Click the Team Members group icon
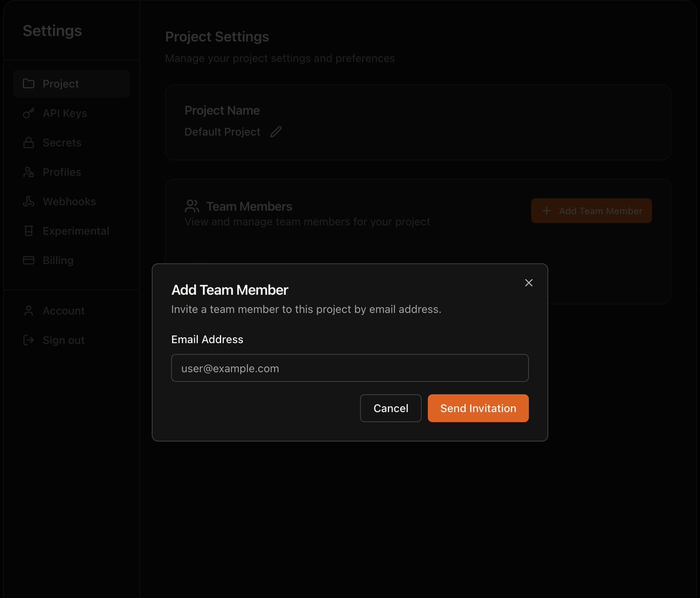The height and width of the screenshot is (598, 700). coord(192,206)
